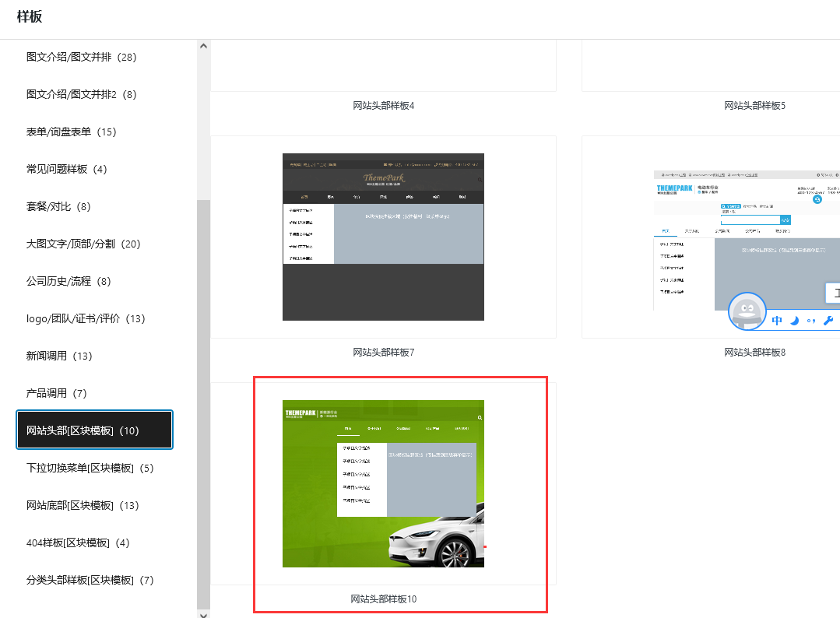Screen dimensions: 840x618
Task: Select the dark 网站头部样板7 thumbnail
Action: pos(383,237)
